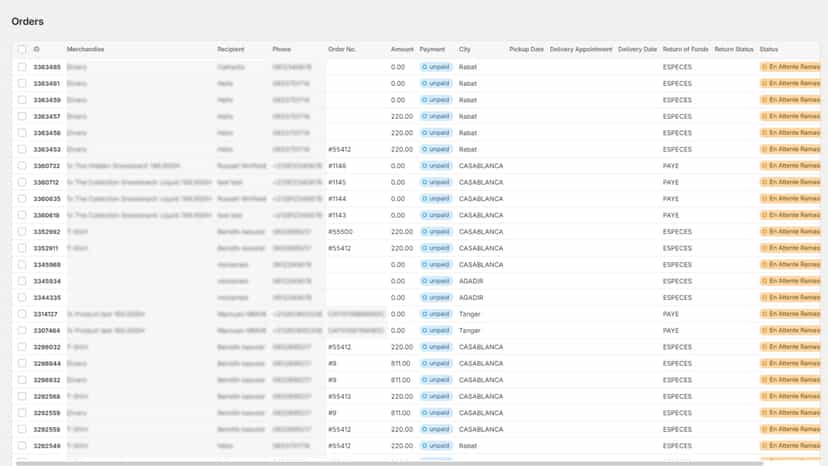Viewport: 828px width, 466px height.
Task: Click status badge of order 3298944
Action: pyautogui.click(x=791, y=364)
